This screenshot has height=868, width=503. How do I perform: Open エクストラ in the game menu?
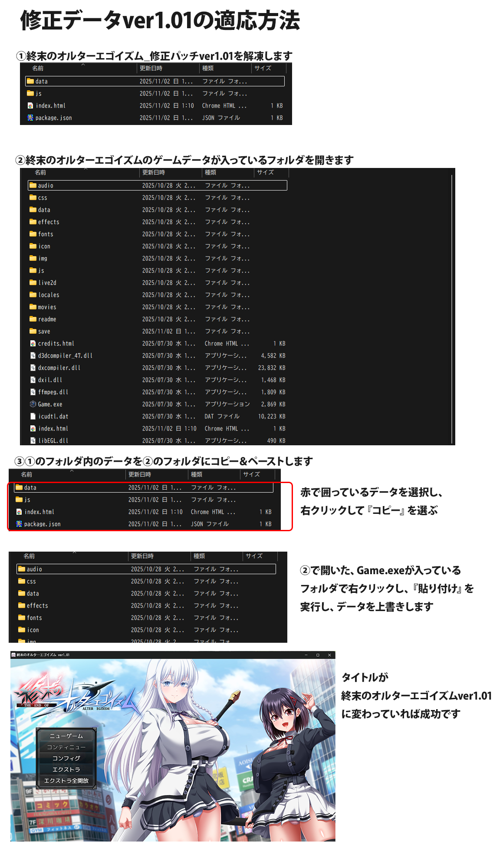click(66, 769)
